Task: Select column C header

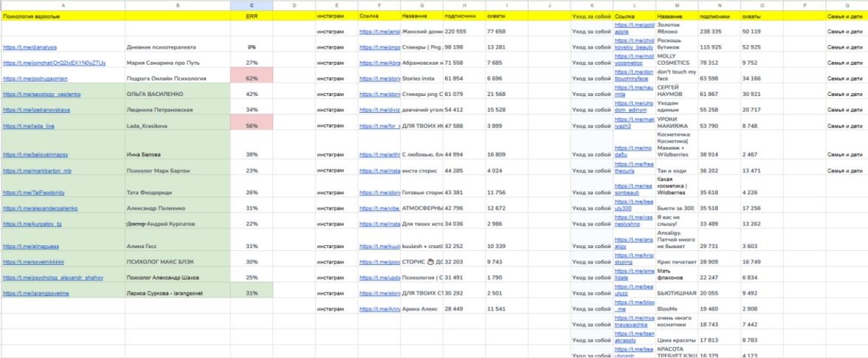Action: pos(252,5)
